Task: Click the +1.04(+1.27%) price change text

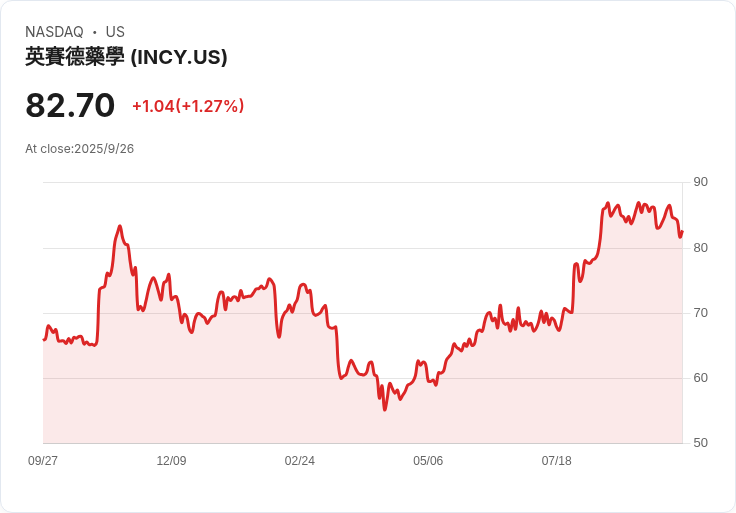Action: click(188, 106)
